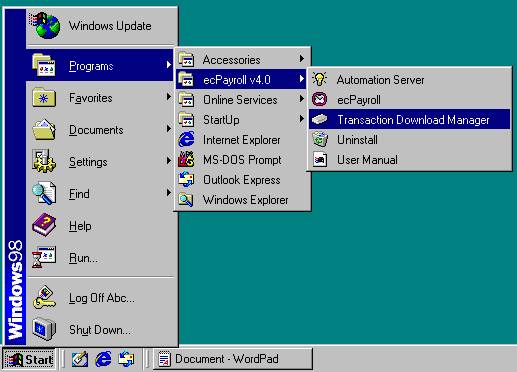Click the StartUp label

pyautogui.click(x=221, y=120)
